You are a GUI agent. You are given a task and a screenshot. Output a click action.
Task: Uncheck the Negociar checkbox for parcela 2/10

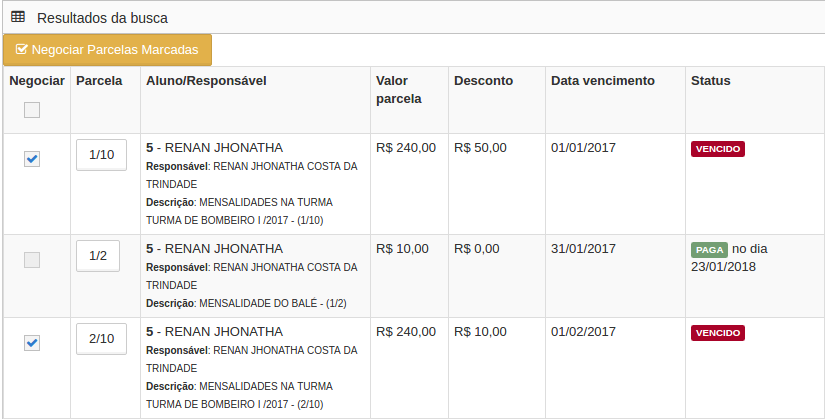point(32,343)
